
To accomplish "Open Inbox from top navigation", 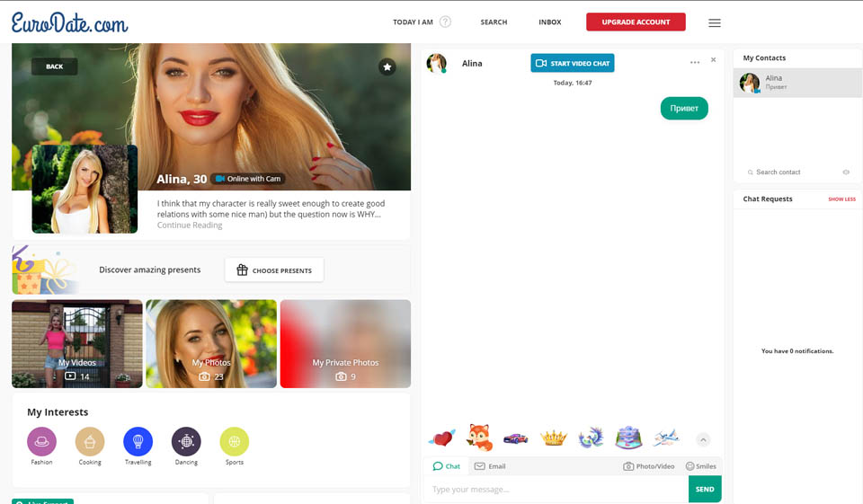I will click(549, 22).
